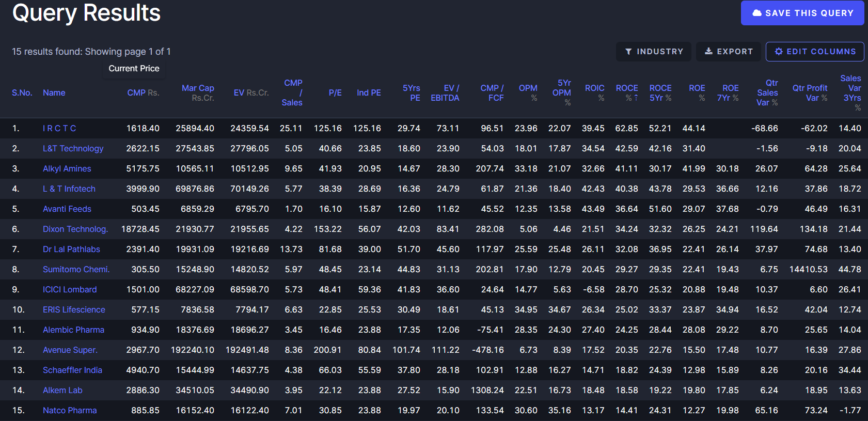The width and height of the screenshot is (868, 421).
Task: Click the cloud icon in Save This Query
Action: coord(757,13)
